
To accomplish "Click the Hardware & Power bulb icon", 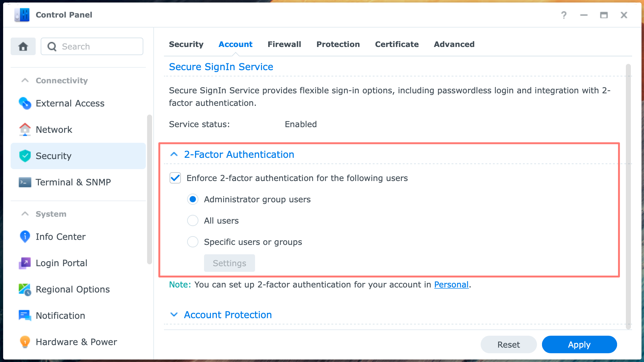I will click(x=24, y=342).
